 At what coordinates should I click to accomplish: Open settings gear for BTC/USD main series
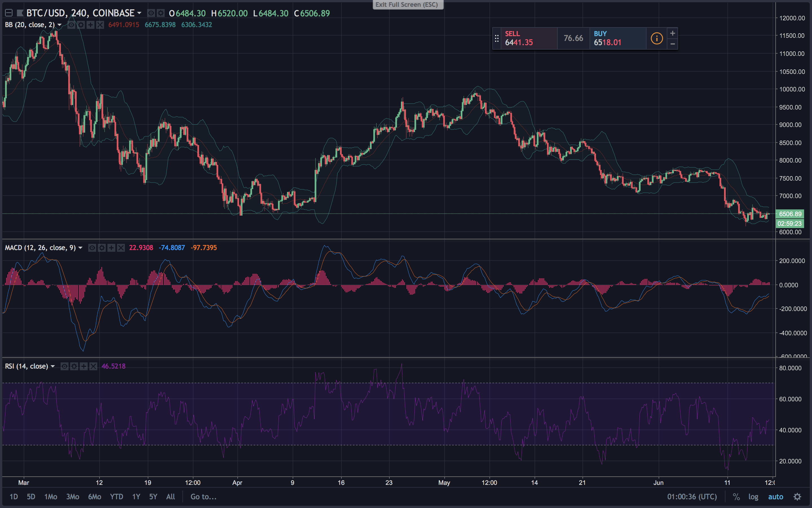pyautogui.click(x=161, y=13)
